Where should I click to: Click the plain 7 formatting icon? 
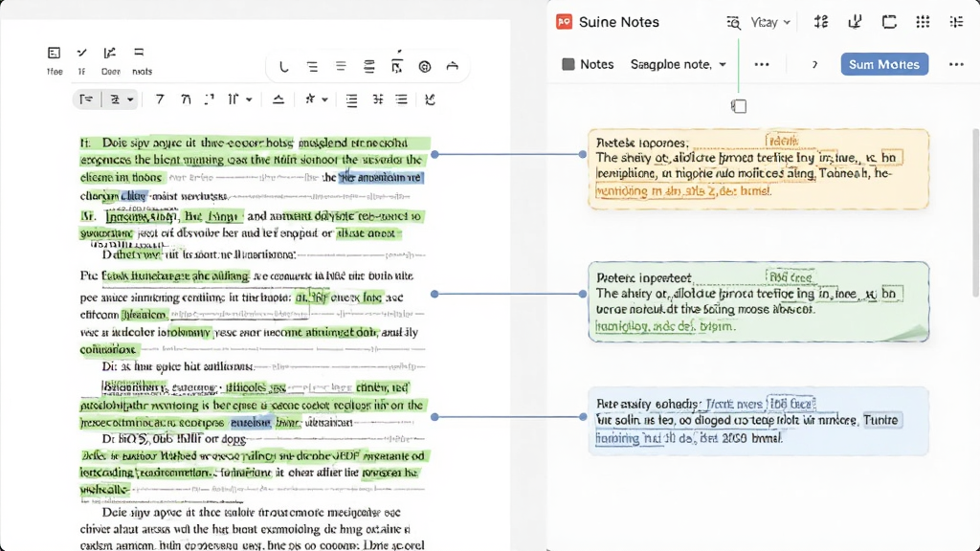pyautogui.click(x=160, y=99)
